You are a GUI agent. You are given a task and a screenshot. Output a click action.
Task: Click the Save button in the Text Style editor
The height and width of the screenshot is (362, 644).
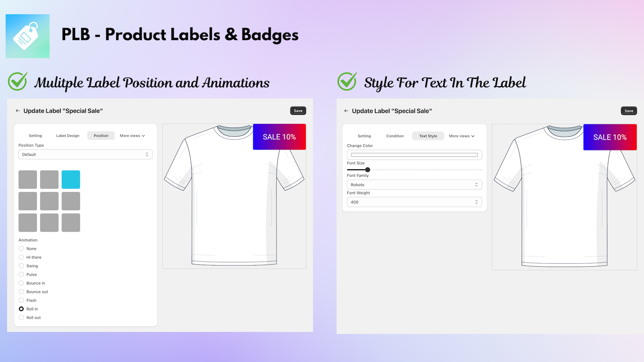click(629, 111)
